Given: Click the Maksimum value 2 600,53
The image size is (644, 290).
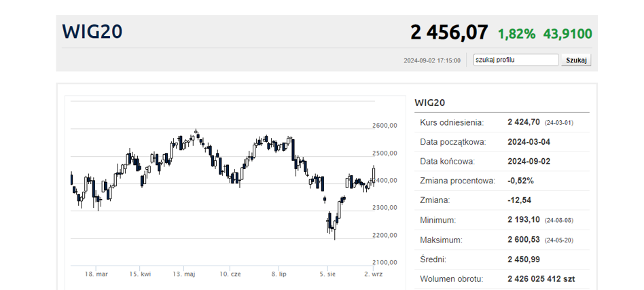Looking at the screenshot, I should (x=523, y=240).
